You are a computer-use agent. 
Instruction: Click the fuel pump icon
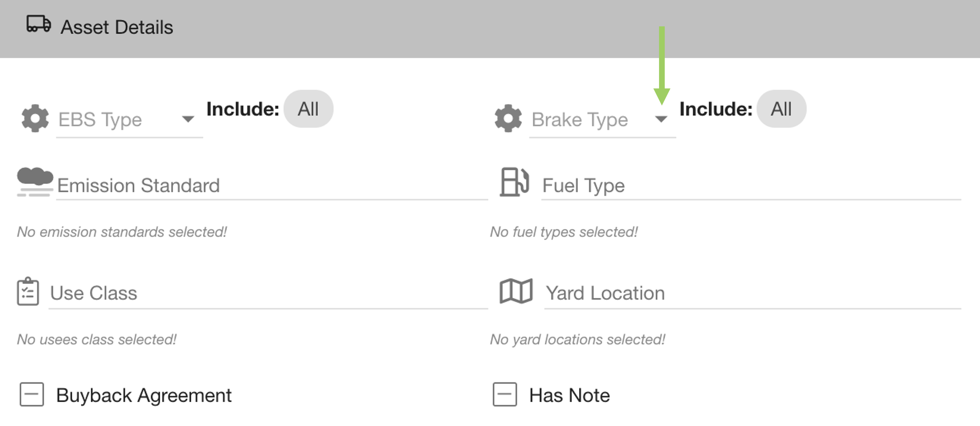514,182
